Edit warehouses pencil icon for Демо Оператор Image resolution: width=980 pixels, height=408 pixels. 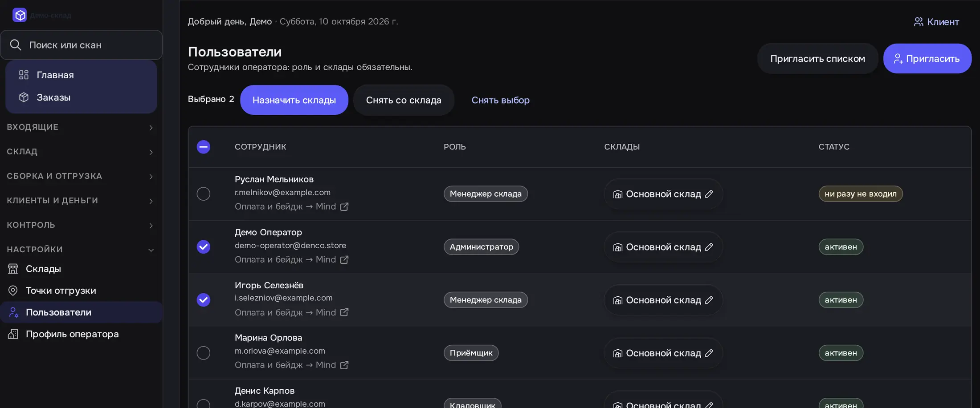click(x=709, y=247)
